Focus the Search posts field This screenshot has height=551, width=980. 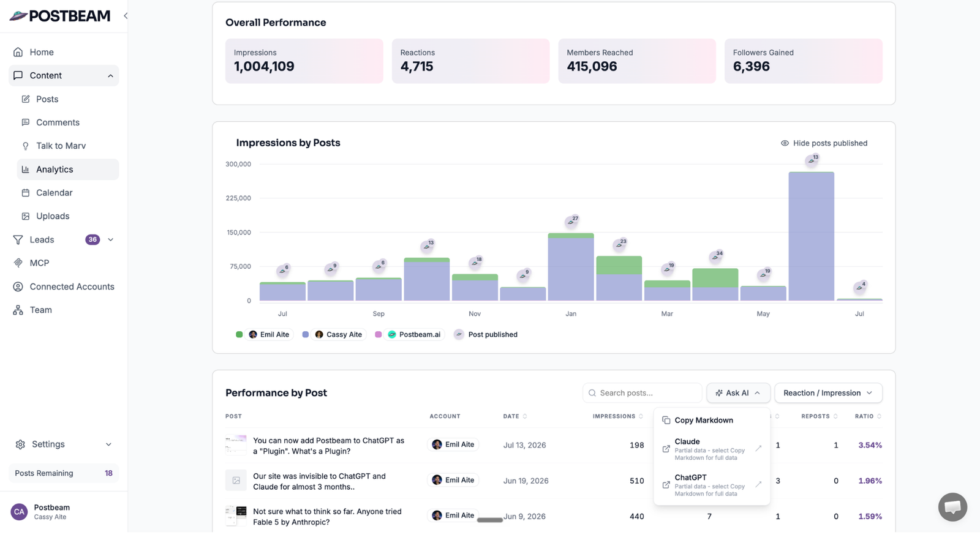tap(642, 393)
